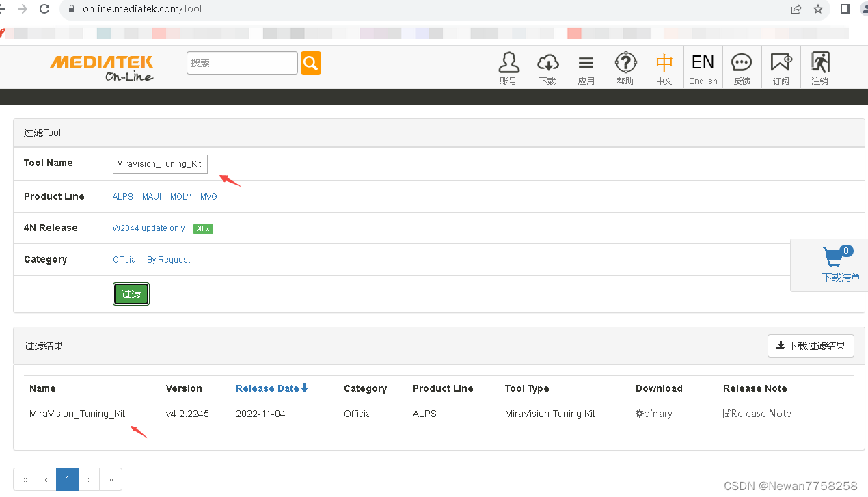Viewport: 868px width, 497px height.
Task: Select W2344 update only release
Action: [149, 228]
